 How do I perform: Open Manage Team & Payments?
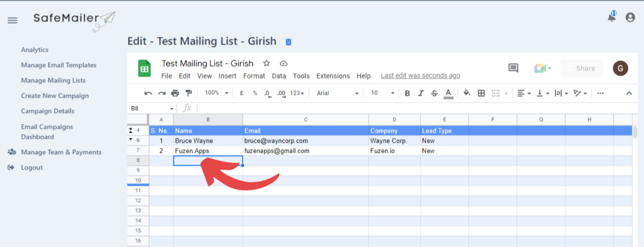(61, 152)
